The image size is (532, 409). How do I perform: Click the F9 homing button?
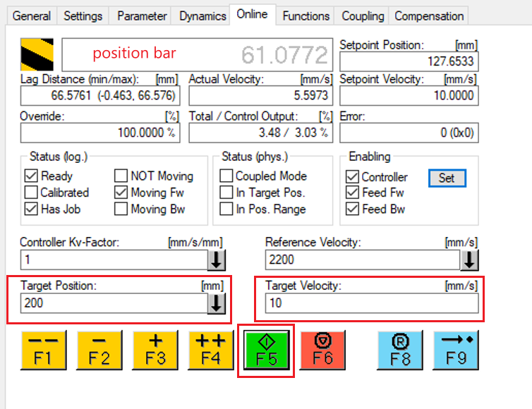click(x=455, y=349)
